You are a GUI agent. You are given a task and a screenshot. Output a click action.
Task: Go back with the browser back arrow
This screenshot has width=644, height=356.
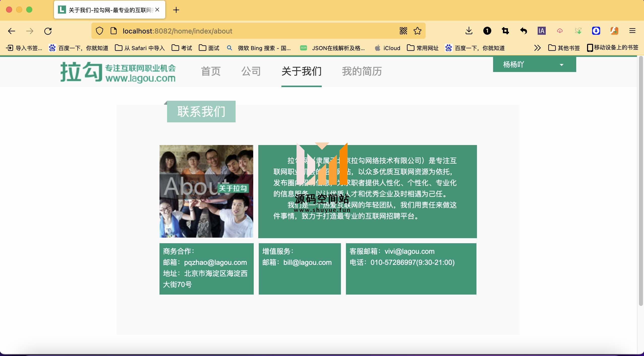tap(12, 31)
